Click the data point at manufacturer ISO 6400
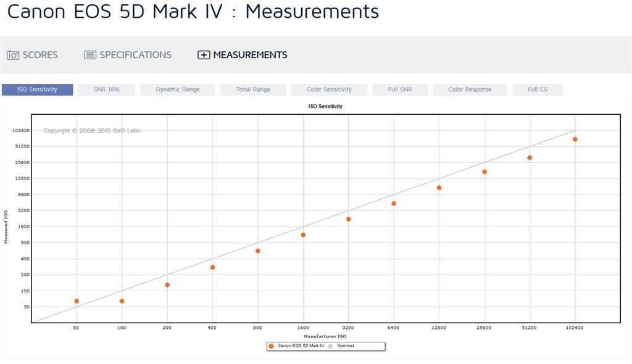Viewport: 632px width, 364px height. click(394, 204)
